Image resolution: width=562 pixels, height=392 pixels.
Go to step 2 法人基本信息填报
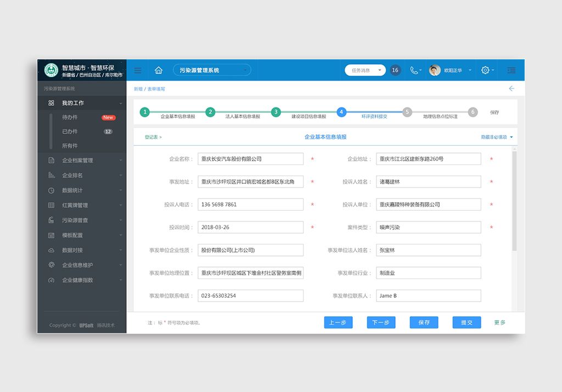[x=210, y=112]
